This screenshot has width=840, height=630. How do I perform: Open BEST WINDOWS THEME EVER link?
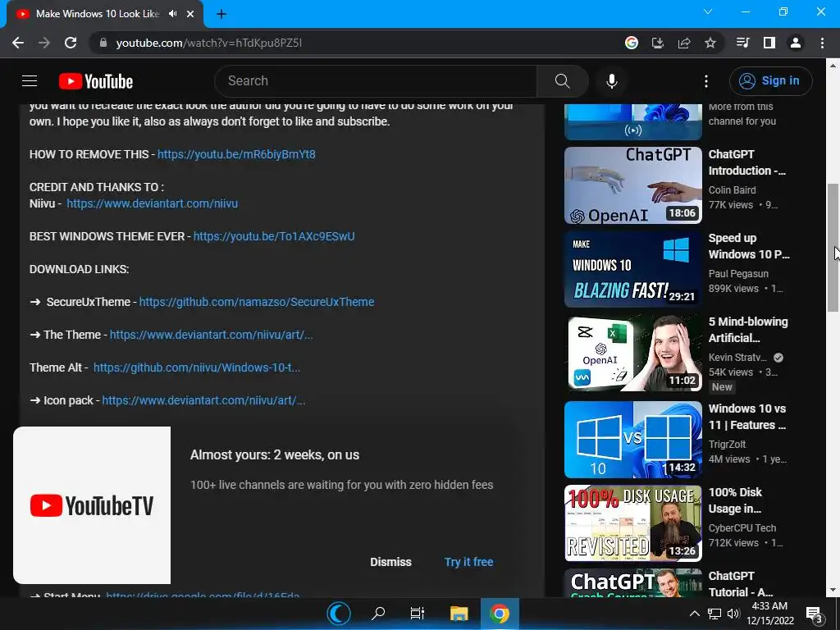274,236
